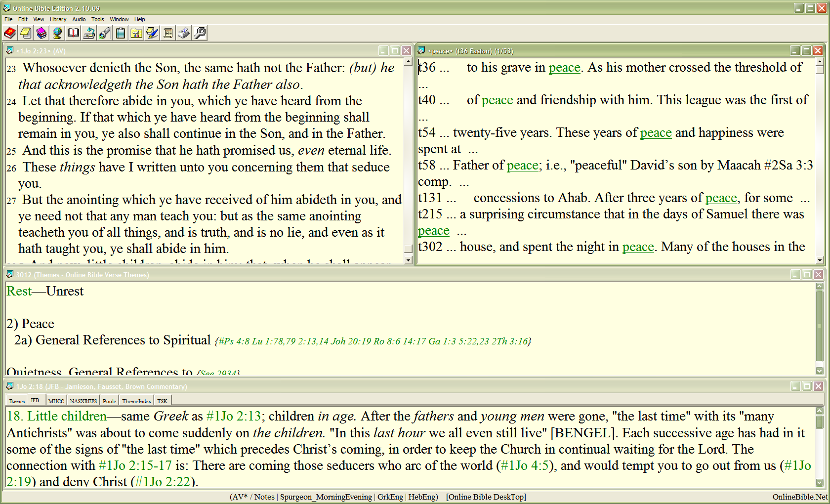Click the wrench settings icon
The height and width of the screenshot is (504, 830).
point(200,33)
